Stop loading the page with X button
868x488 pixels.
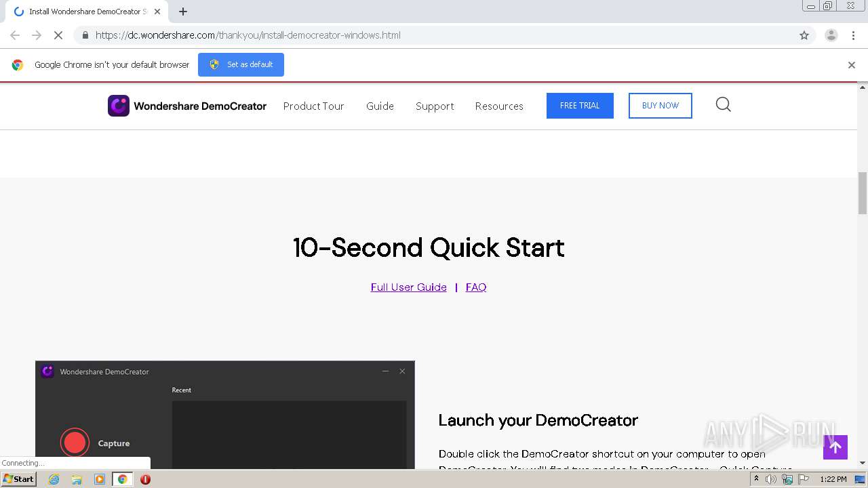58,35
